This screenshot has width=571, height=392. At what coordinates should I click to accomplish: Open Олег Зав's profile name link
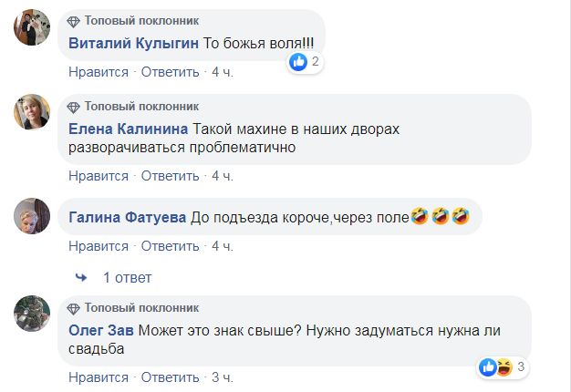click(x=100, y=329)
